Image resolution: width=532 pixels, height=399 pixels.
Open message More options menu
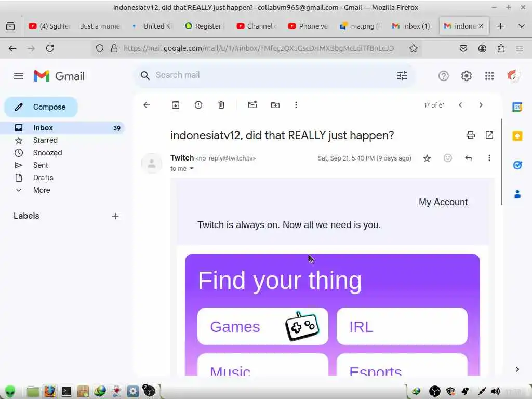[489, 158]
